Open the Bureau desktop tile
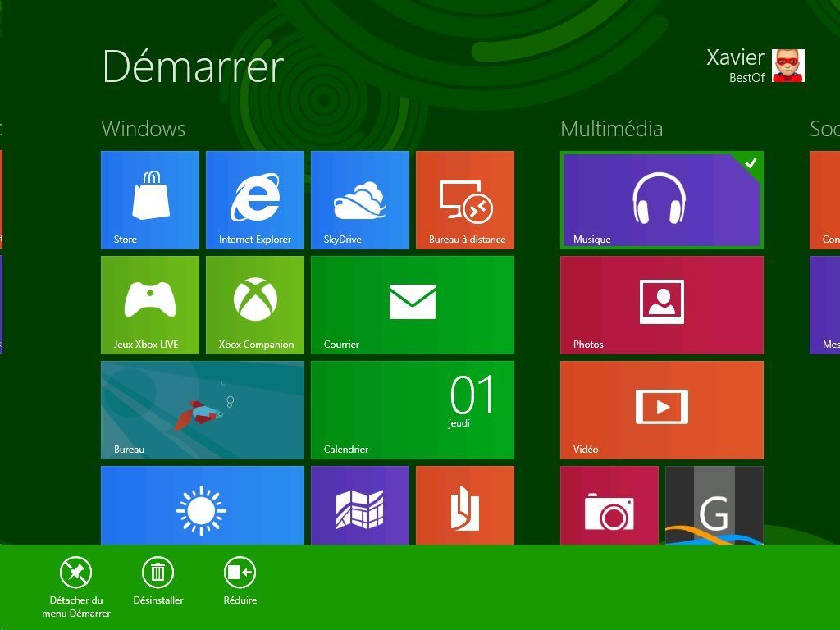The height and width of the screenshot is (630, 840). click(203, 410)
